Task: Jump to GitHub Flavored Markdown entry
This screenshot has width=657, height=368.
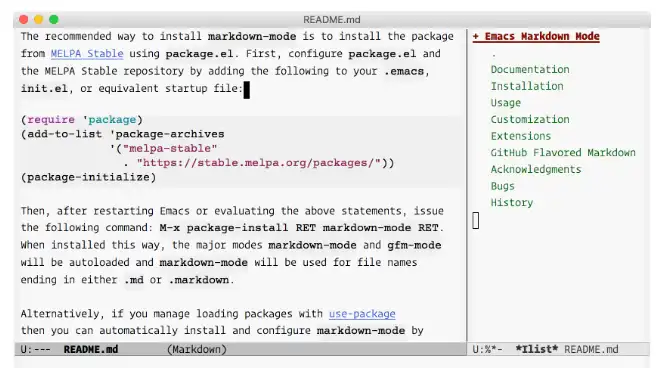Action: pos(563,153)
